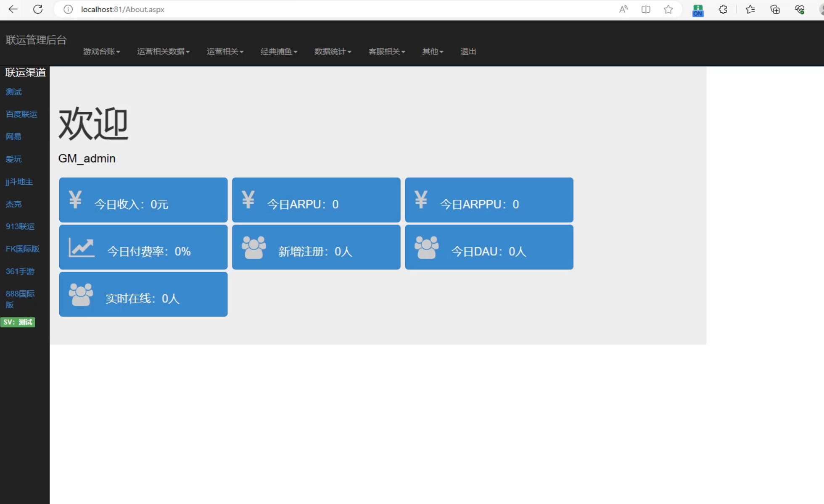The image size is (824, 504).
Task: Click the yen icon on 今日收入 card
Action: 75,199
